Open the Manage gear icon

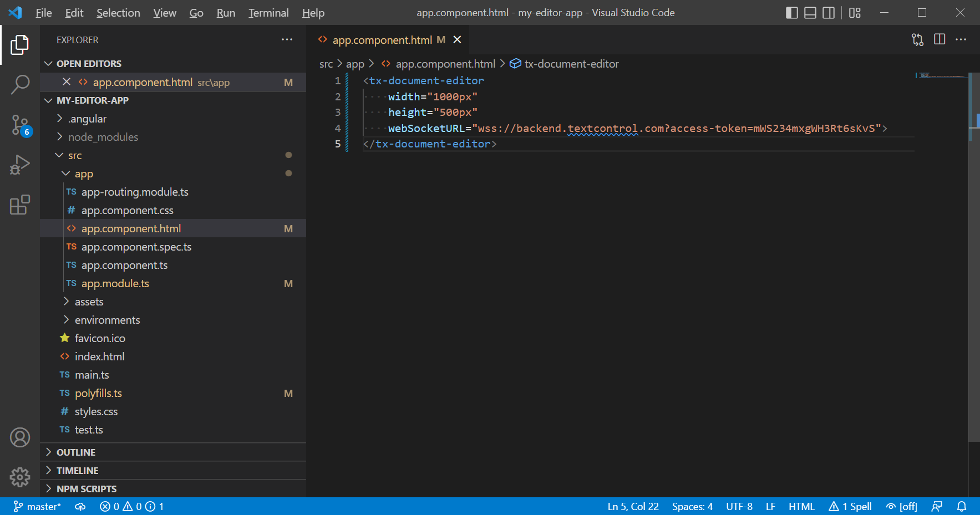[x=20, y=477]
